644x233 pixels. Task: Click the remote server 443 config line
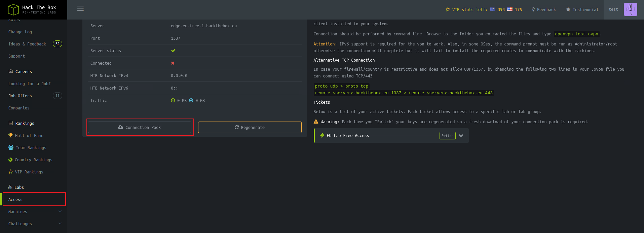pos(404,93)
